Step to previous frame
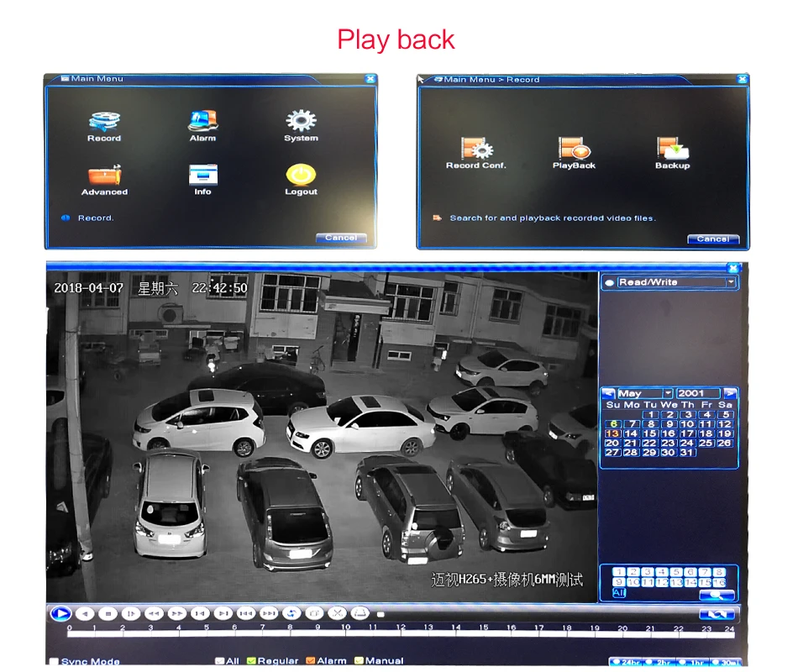798x672 pixels. click(200, 614)
